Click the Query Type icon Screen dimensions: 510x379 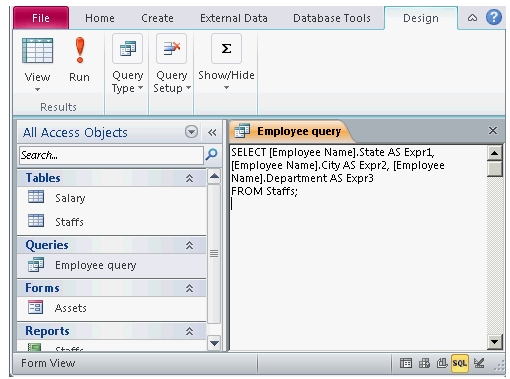click(128, 49)
